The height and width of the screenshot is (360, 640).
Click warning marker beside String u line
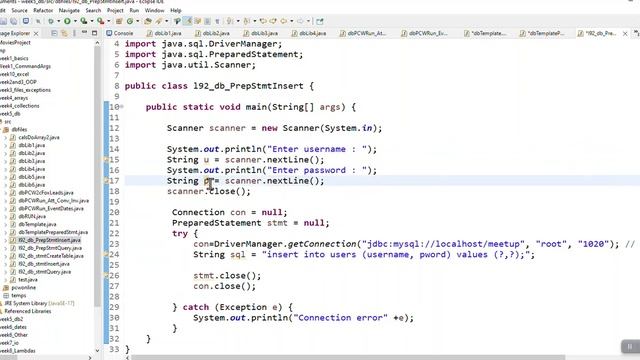click(x=106, y=160)
